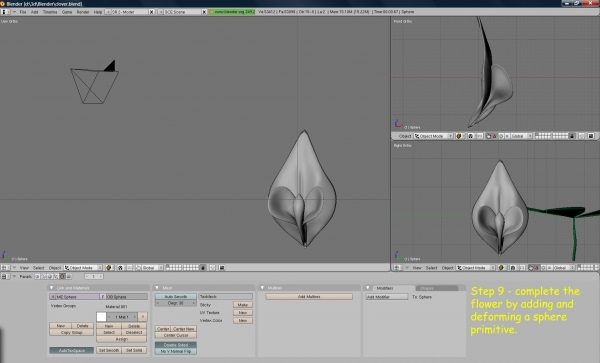Open Object Mode dropdown in right ortho viewport header
Screen dimensions: 600x363
coord(475,268)
